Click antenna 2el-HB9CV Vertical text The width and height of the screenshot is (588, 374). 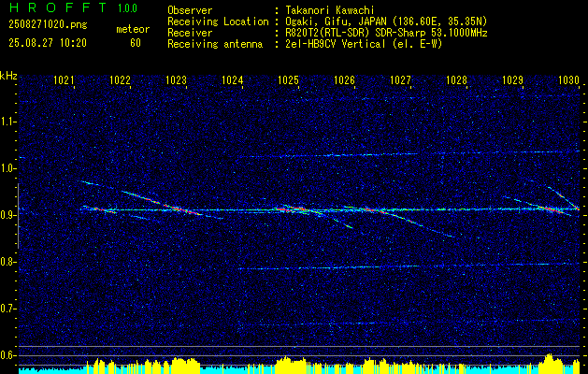pyautogui.click(x=364, y=44)
